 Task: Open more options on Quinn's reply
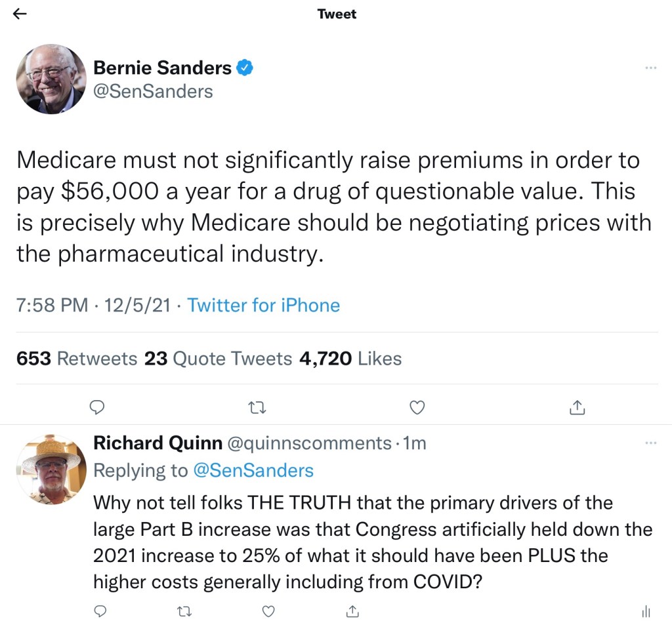tap(650, 443)
